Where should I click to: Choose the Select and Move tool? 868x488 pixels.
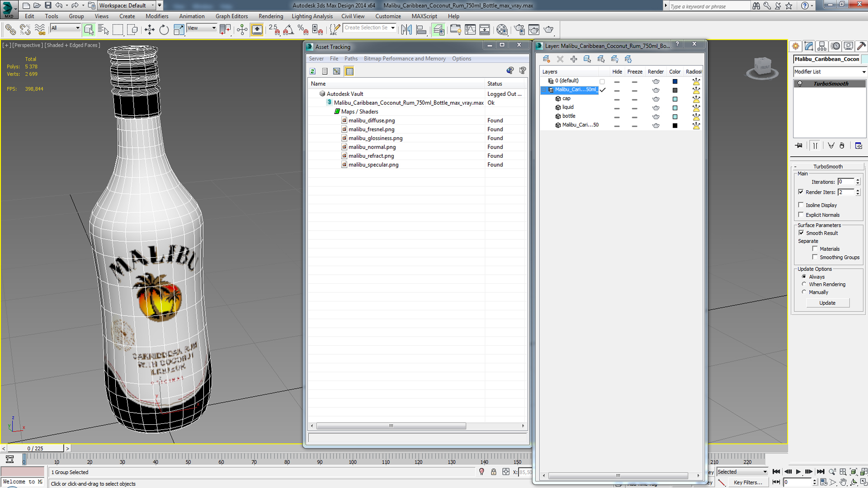point(149,30)
